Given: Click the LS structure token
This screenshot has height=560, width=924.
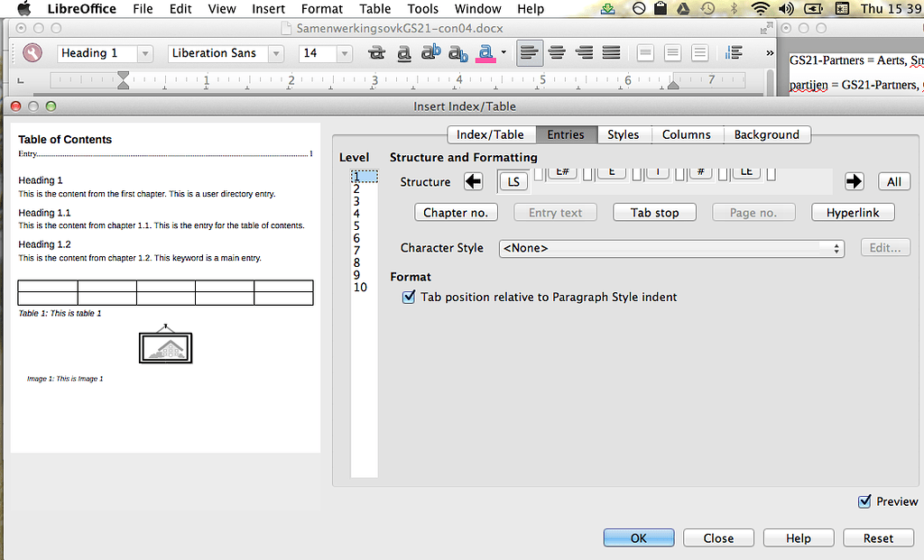Looking at the screenshot, I should tap(513, 180).
